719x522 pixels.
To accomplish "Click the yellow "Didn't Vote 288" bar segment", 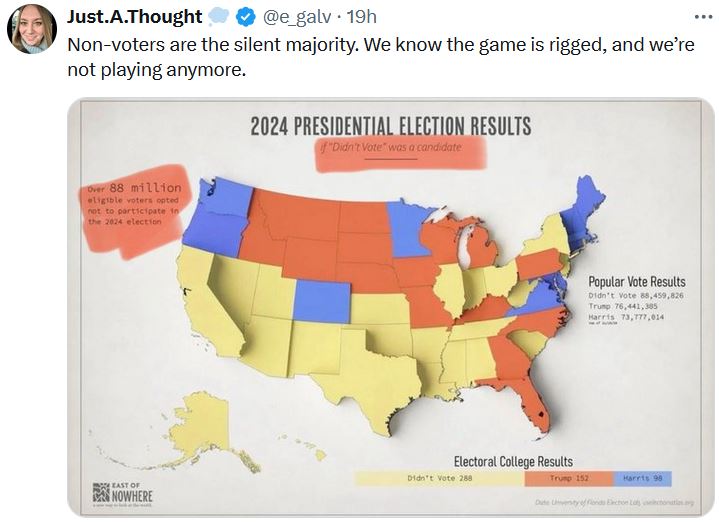I will point(438,479).
